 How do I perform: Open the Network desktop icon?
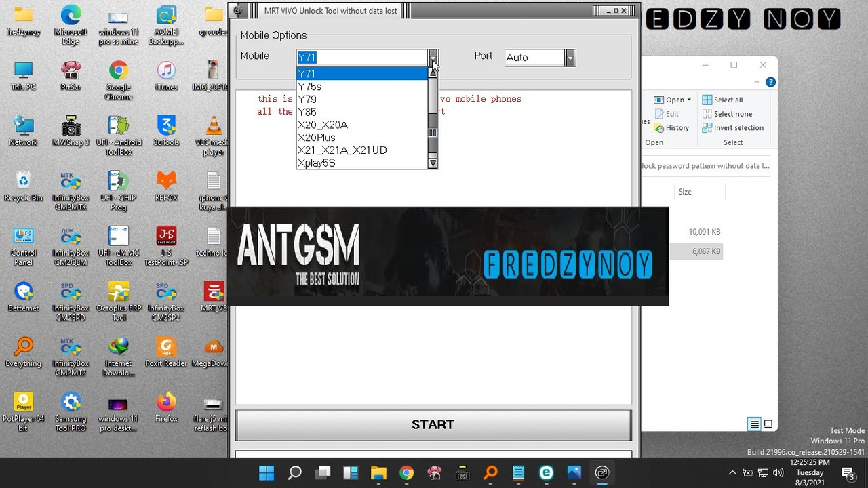(x=23, y=131)
